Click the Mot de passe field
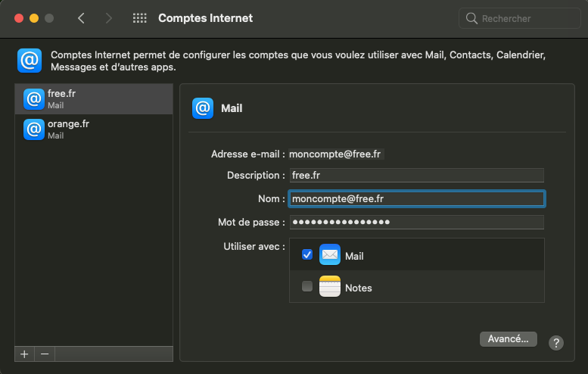 416,222
